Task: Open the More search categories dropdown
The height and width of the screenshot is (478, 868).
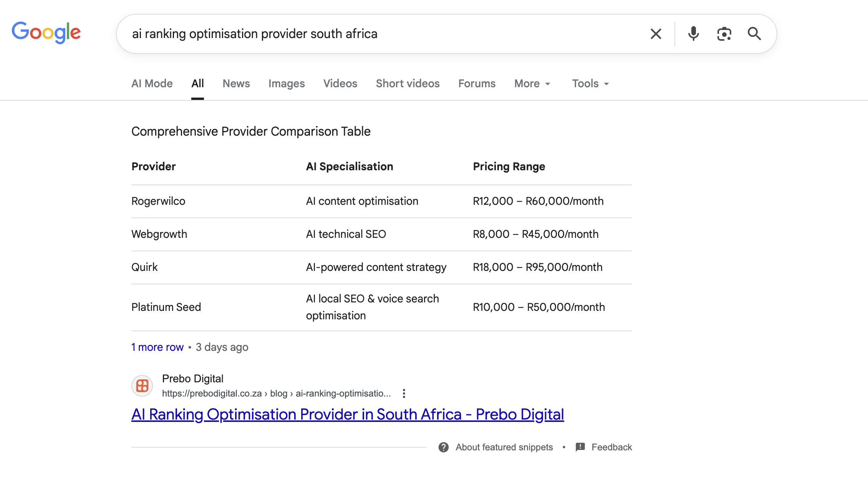Action: coord(532,83)
